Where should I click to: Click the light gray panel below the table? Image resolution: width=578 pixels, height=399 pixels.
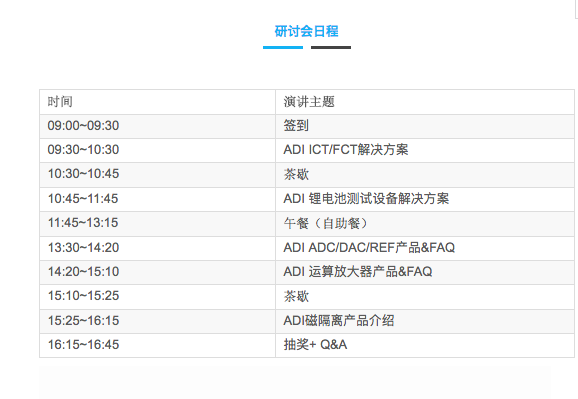click(x=295, y=382)
